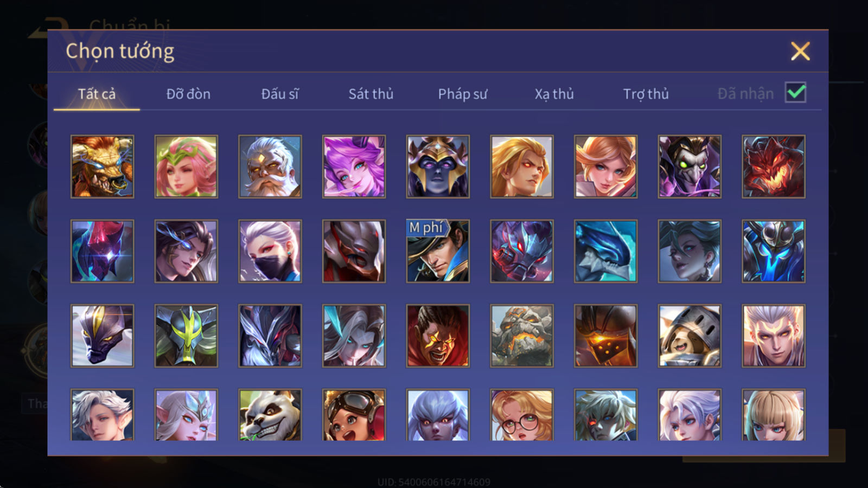The height and width of the screenshot is (488, 868).
Task: Close the 'Chọn tướng' dialog
Action: point(800,52)
